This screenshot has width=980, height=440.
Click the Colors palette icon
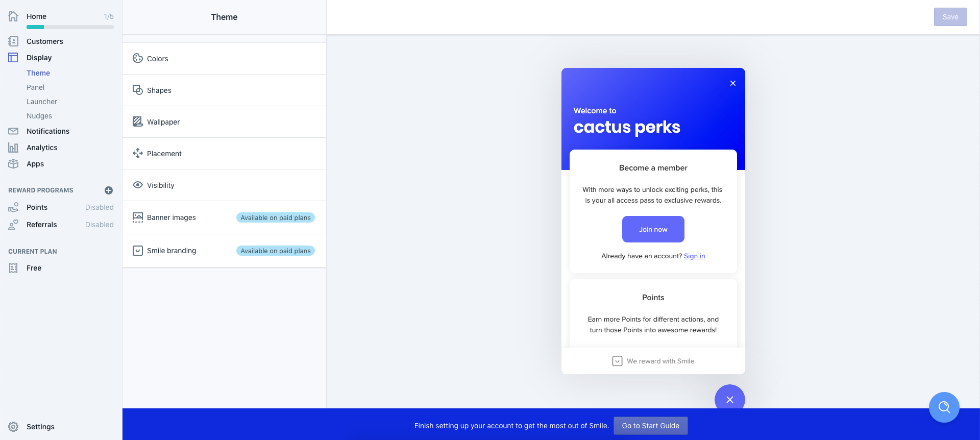tap(138, 58)
